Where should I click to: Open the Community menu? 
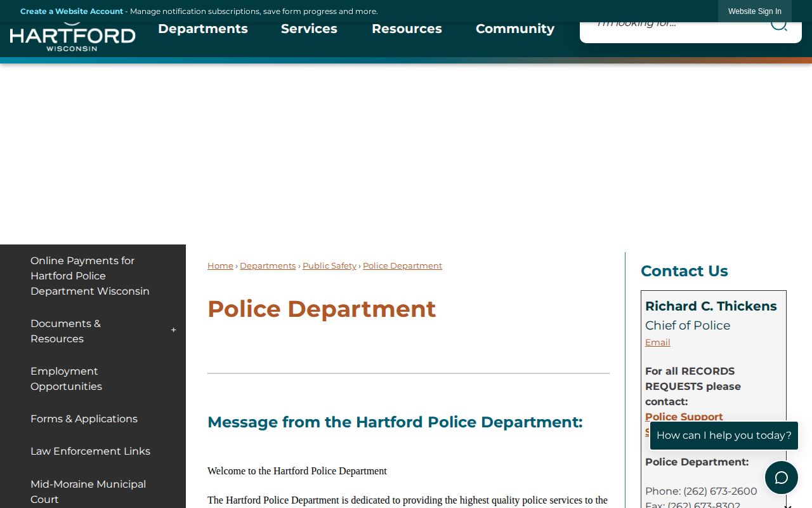pyautogui.click(x=515, y=29)
